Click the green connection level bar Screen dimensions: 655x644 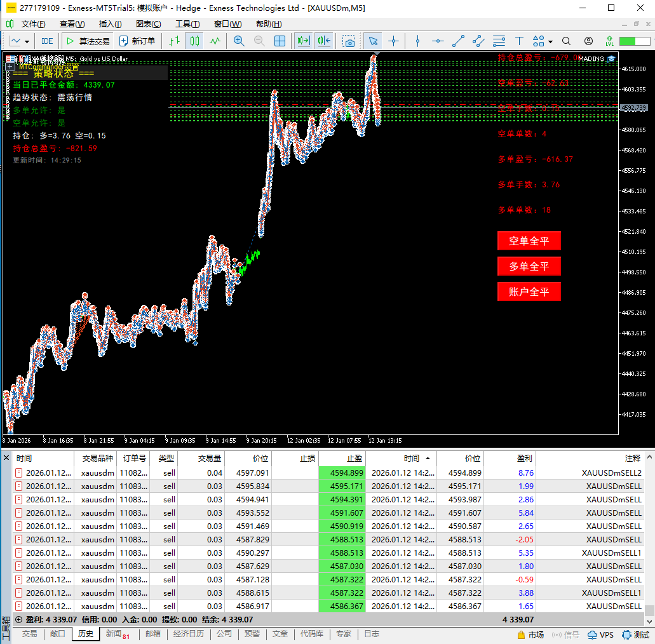[635, 41]
